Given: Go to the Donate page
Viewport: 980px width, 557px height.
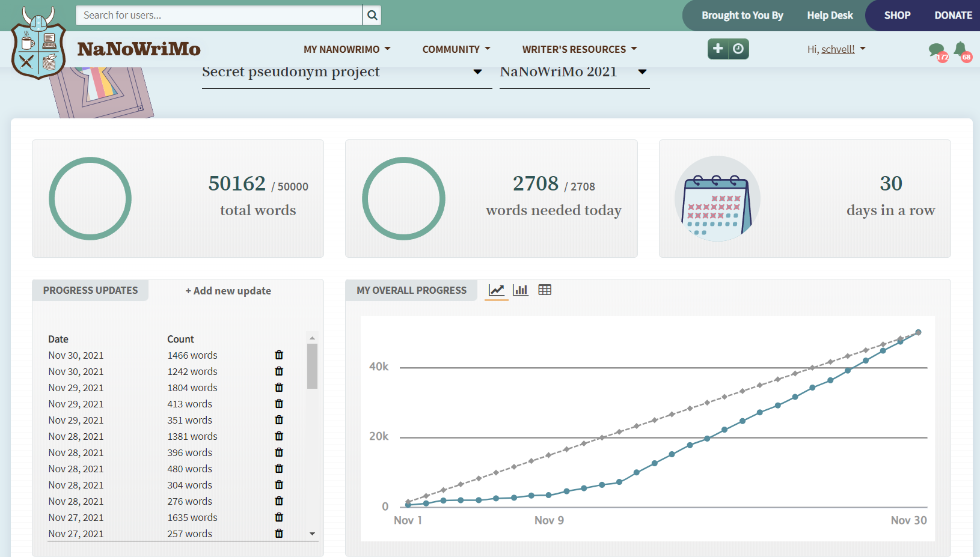Looking at the screenshot, I should coord(953,16).
